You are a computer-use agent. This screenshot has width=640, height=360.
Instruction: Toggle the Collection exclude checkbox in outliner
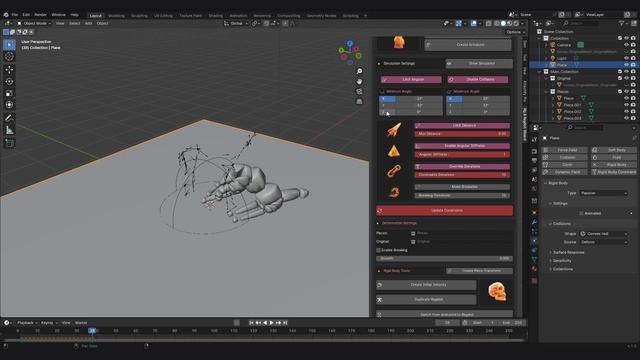[x=620, y=38]
